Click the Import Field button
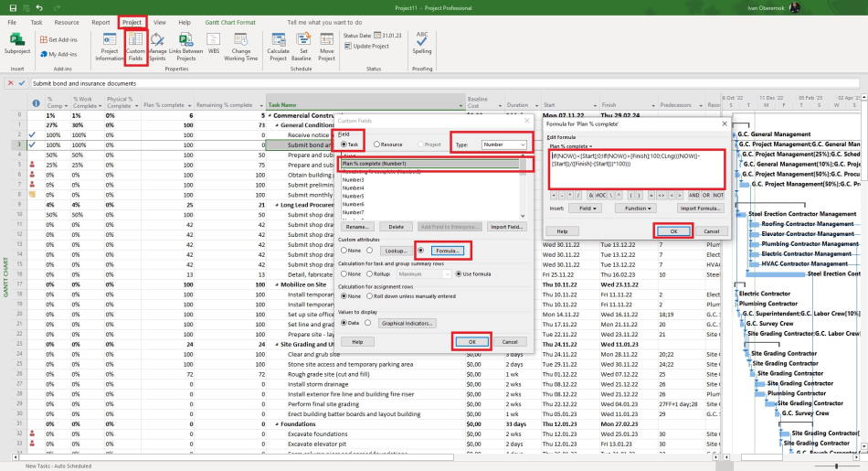 point(506,227)
